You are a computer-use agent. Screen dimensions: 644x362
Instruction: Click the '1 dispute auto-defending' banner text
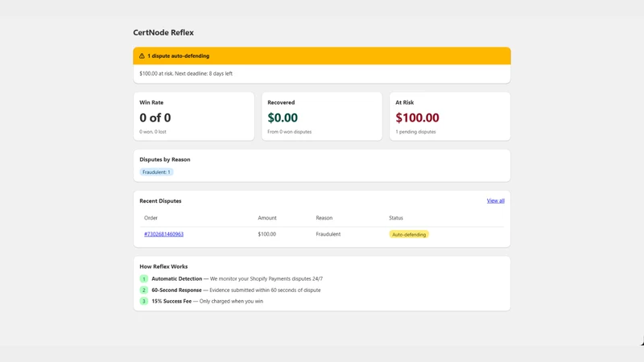tap(178, 56)
